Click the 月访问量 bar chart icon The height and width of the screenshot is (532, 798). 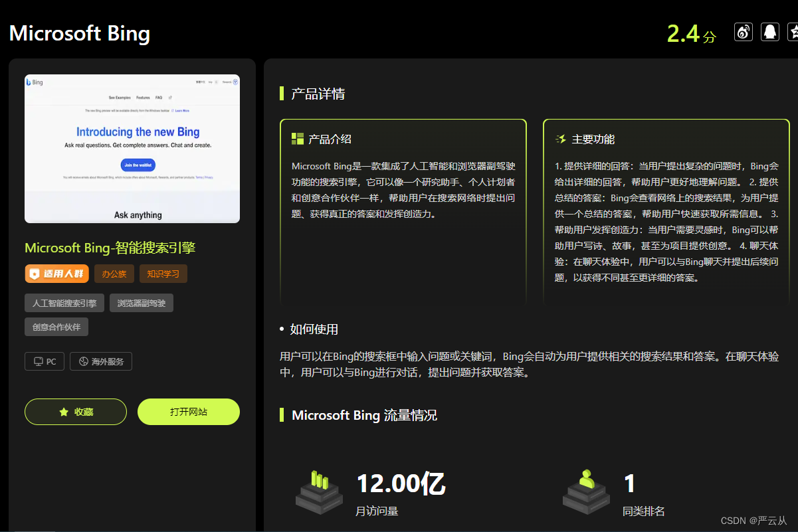320,492
